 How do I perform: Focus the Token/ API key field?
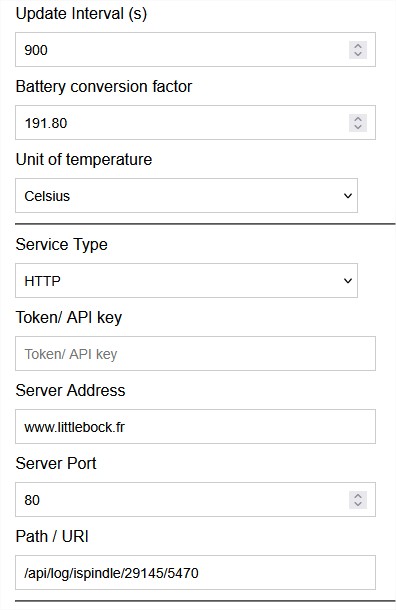point(195,354)
